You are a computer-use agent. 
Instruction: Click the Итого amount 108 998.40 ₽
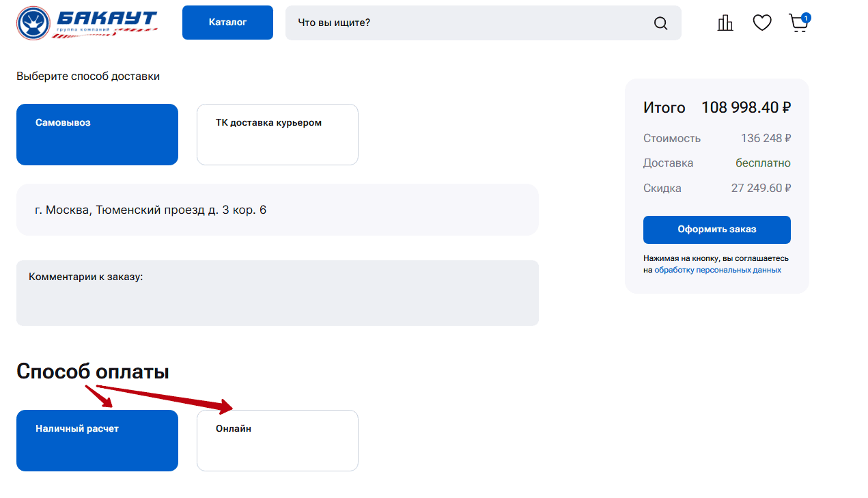(746, 108)
